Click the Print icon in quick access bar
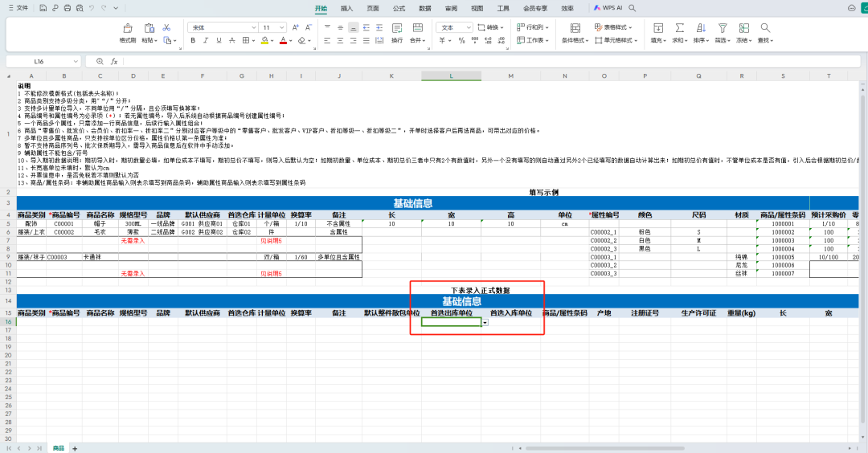 pyautogui.click(x=67, y=8)
